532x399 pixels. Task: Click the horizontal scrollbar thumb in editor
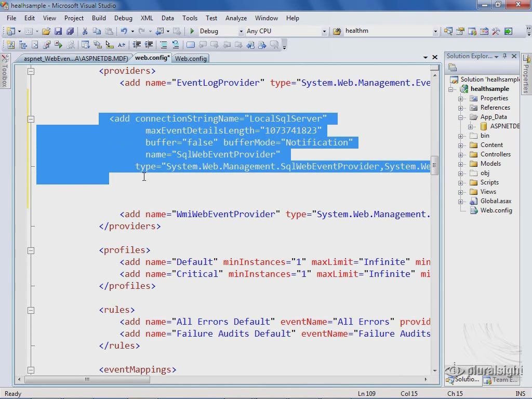pyautogui.click(x=87, y=379)
